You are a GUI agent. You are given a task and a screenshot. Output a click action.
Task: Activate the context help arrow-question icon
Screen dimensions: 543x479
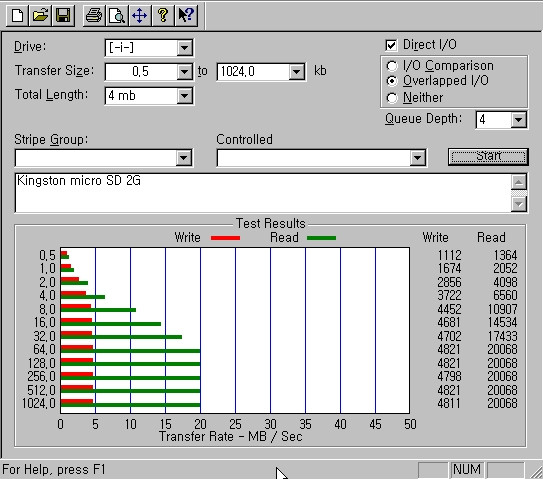pyautogui.click(x=186, y=16)
